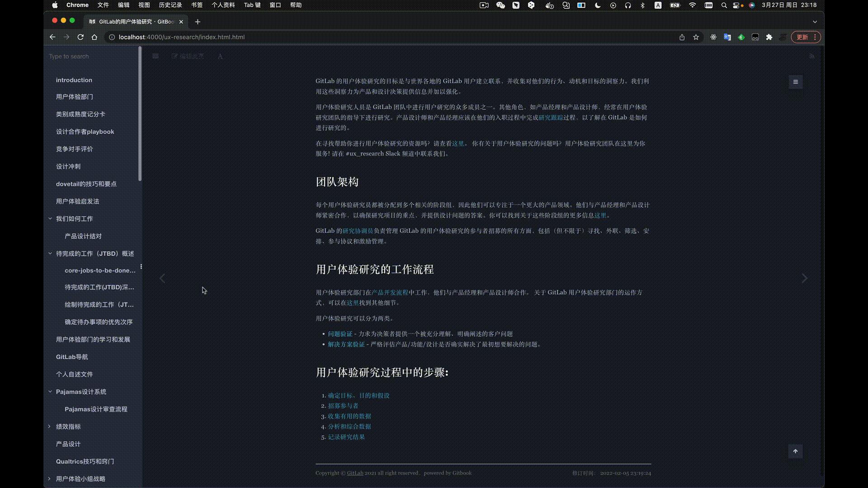Click the edit this page button
The height and width of the screenshot is (488, 868).
[x=188, y=56]
